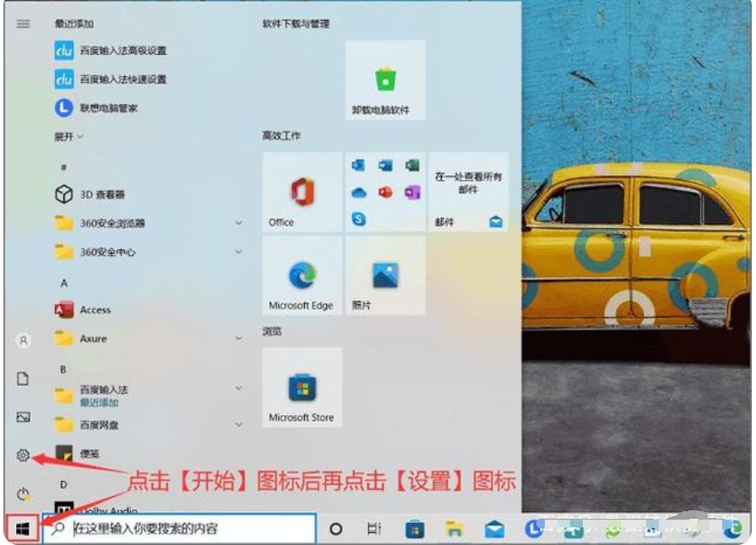Open the Documents sidebar icon
Viewport: 756px width, 545px height.
23,379
